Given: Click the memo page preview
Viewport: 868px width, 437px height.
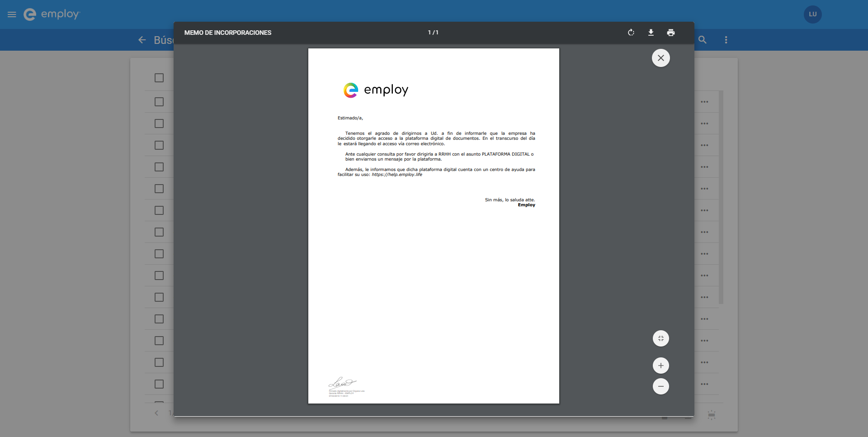Looking at the screenshot, I should click(434, 226).
